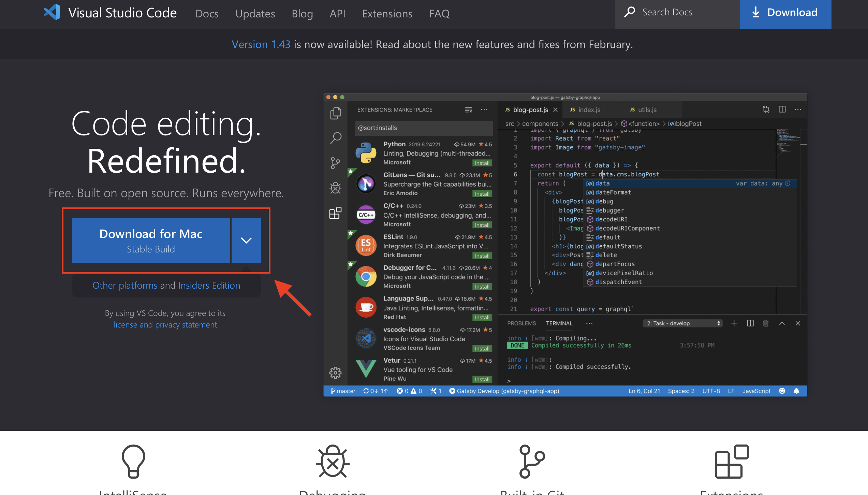Click the magnifier icon in Search Docs
Viewport: 868px width, 495px height.
coord(630,12)
